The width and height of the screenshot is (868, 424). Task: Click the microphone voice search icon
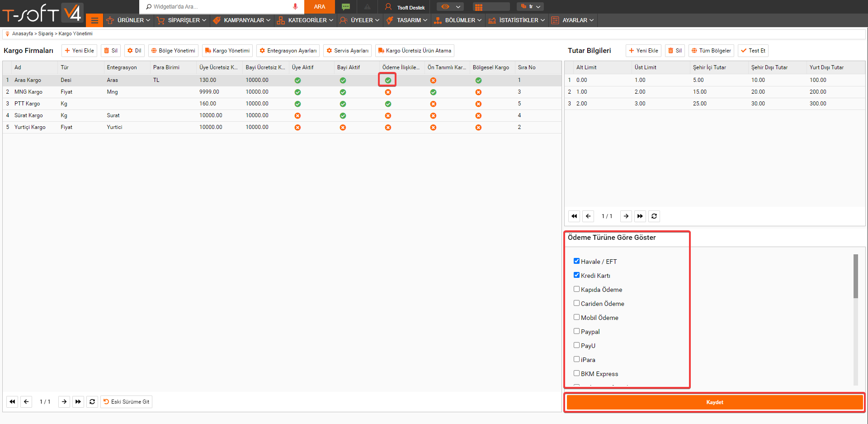295,7
